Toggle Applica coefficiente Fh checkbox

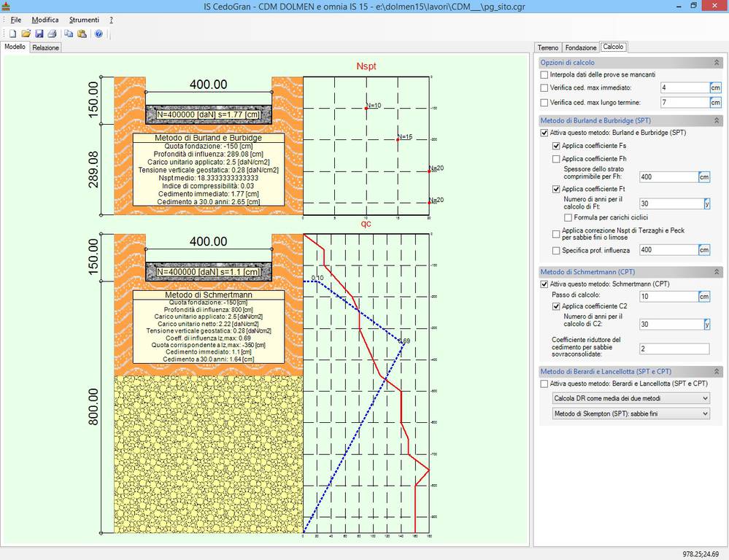pos(557,159)
